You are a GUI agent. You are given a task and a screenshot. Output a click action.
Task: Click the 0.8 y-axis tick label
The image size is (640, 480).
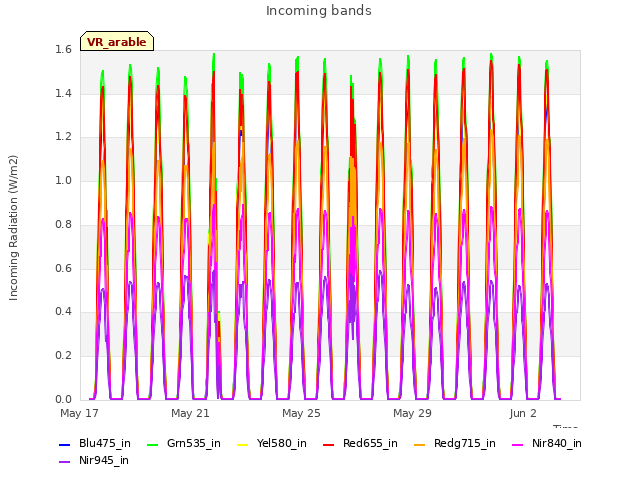[63, 224]
